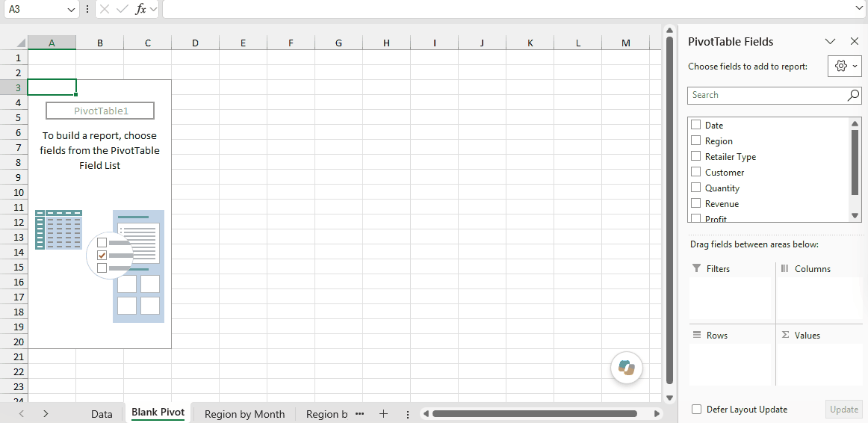Click worksheet vertical scrollbar up arrow

(669, 30)
